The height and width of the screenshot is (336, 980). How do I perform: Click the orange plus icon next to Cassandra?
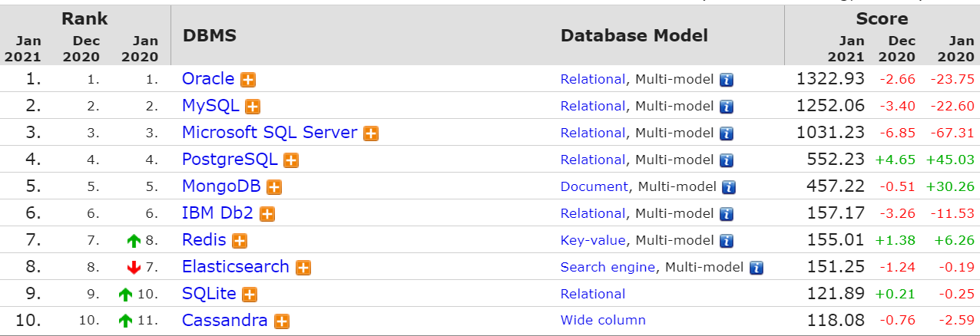pyautogui.click(x=282, y=321)
